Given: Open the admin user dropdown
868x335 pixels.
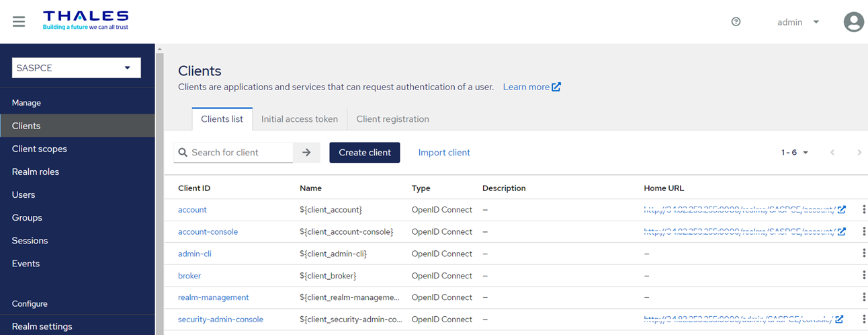Looking at the screenshot, I should point(798,22).
